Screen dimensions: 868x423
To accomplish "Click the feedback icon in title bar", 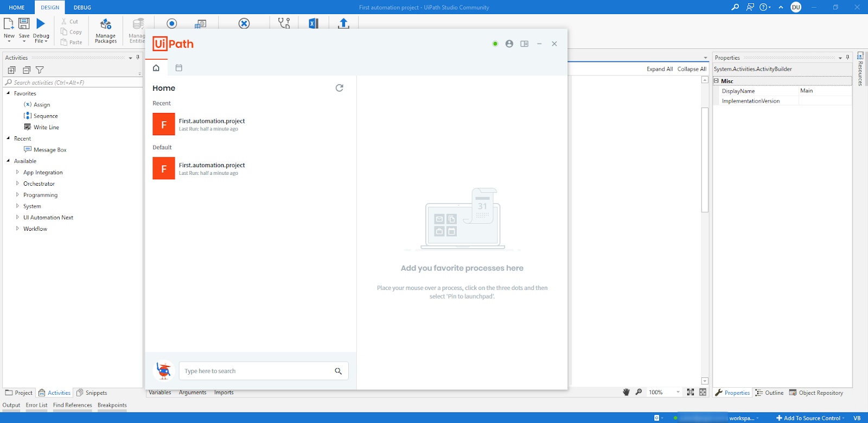I will pyautogui.click(x=750, y=7).
